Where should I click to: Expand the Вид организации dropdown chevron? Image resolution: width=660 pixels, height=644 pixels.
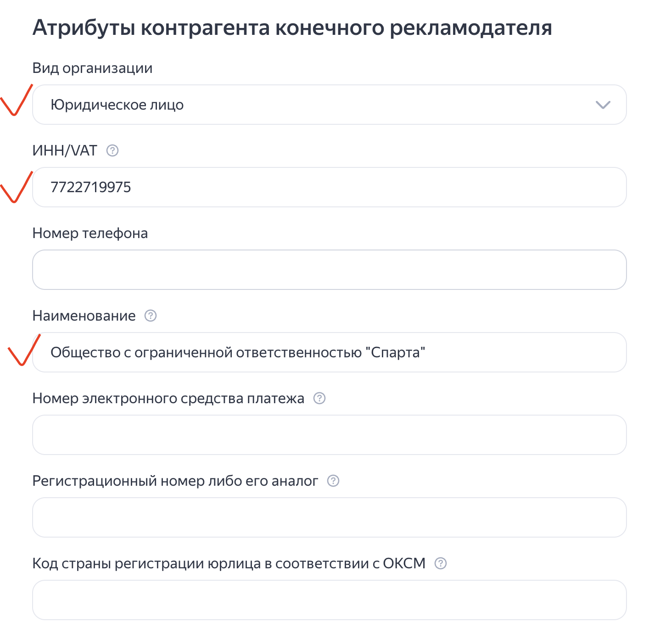(x=602, y=105)
